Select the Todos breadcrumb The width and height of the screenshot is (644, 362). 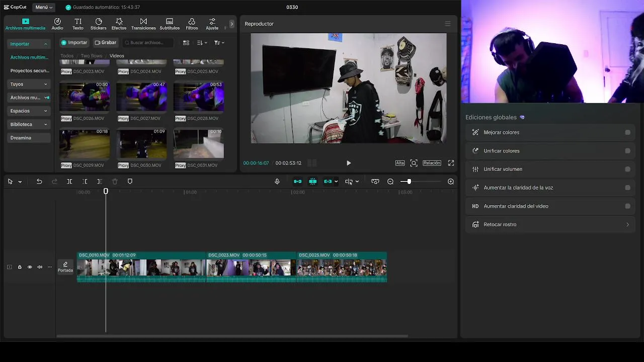coord(67,56)
